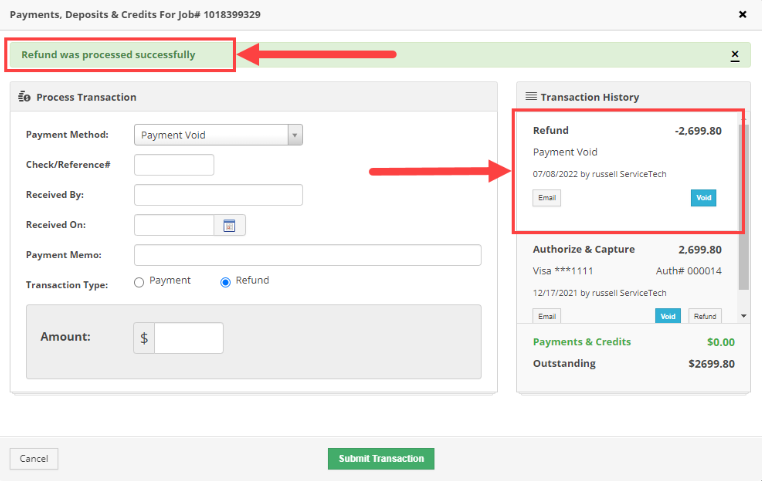Viewport: 762px width, 481px height.
Task: Dismiss the refund success message
Action: coord(735,55)
